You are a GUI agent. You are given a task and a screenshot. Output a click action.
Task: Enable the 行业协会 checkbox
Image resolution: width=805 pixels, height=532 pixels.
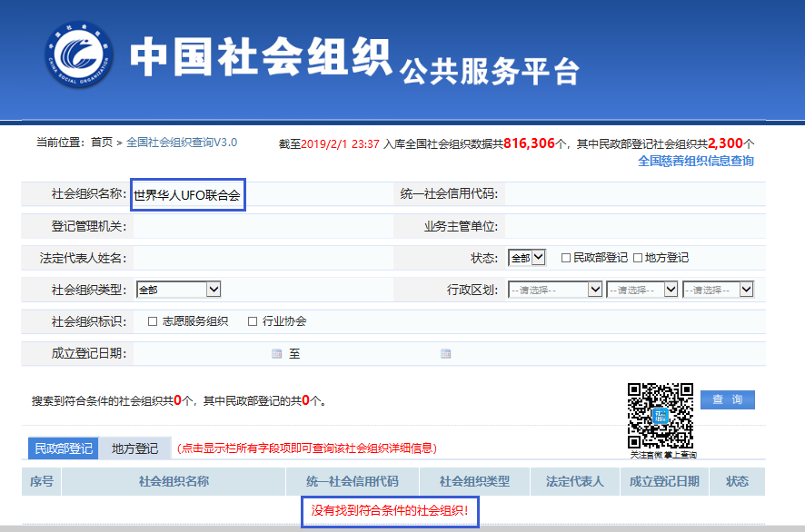coord(252,321)
